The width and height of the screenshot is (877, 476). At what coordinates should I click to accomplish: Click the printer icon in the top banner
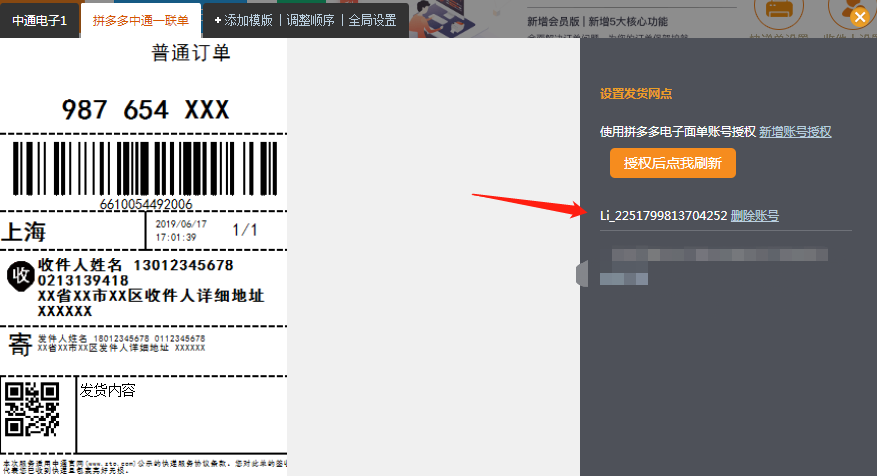(779, 10)
